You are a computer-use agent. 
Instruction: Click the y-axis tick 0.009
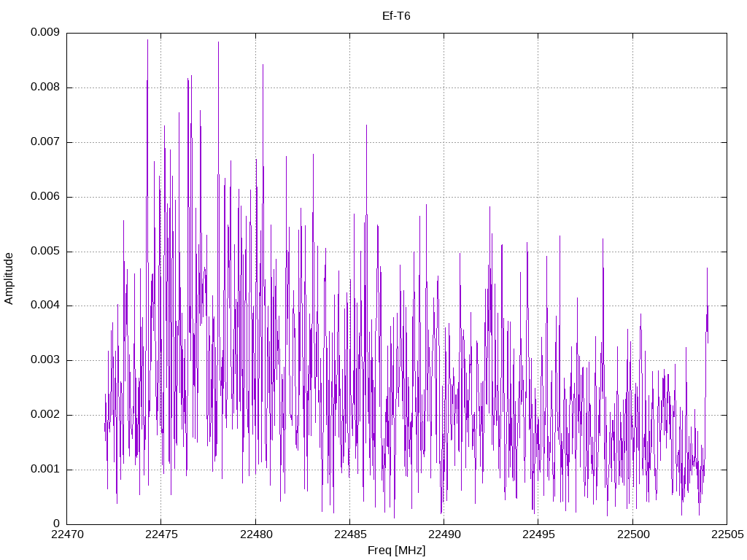[45, 32]
